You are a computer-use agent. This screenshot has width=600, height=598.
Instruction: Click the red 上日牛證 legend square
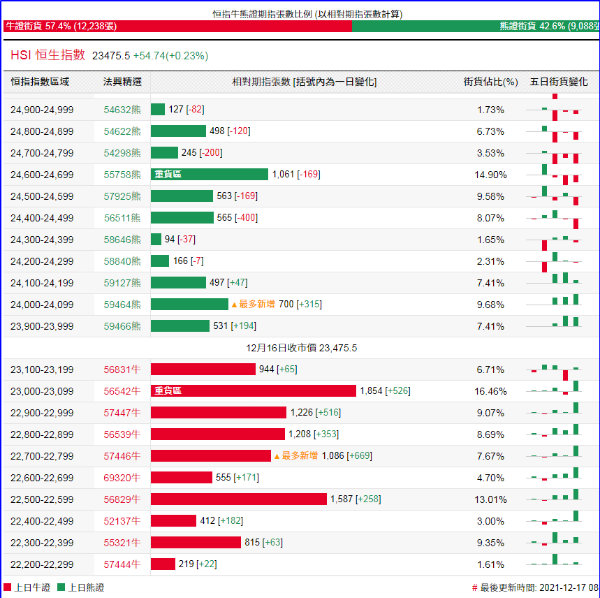(x=8, y=588)
